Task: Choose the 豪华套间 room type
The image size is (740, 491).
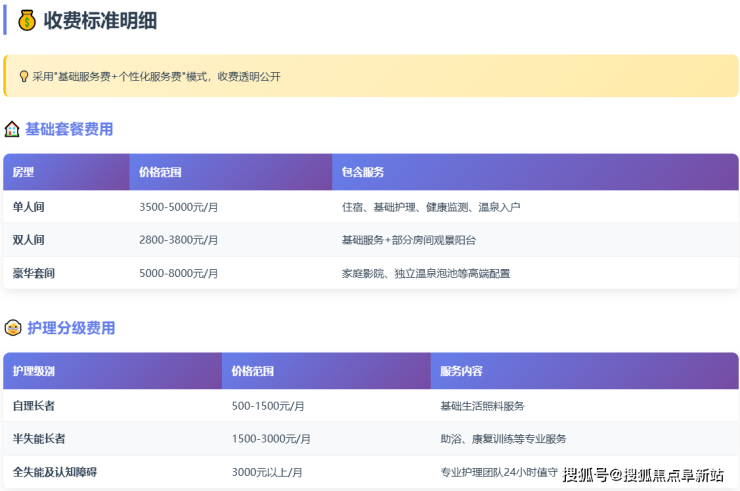Action: 33,273
